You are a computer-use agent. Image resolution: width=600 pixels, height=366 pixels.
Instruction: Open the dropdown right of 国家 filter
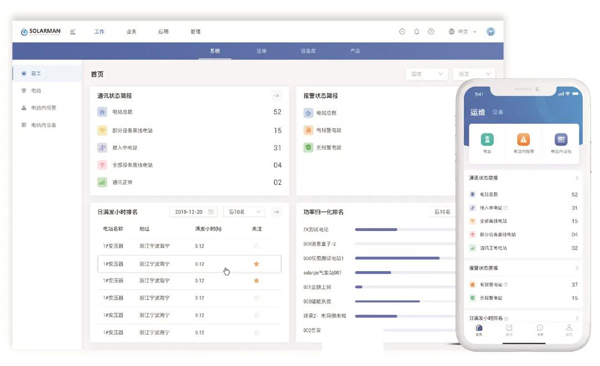point(474,74)
